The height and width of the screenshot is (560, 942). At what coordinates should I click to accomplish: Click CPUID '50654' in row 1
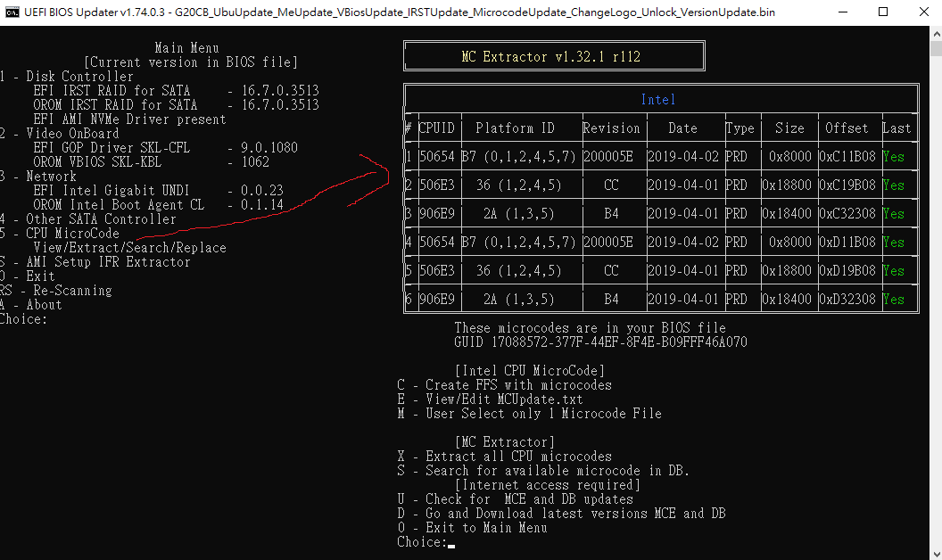(437, 157)
